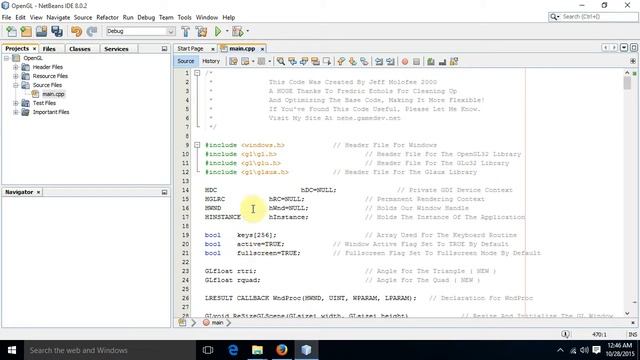Screen dimensions: 640x360
Task: Collapse the include fold at line 9
Action: (197, 145)
